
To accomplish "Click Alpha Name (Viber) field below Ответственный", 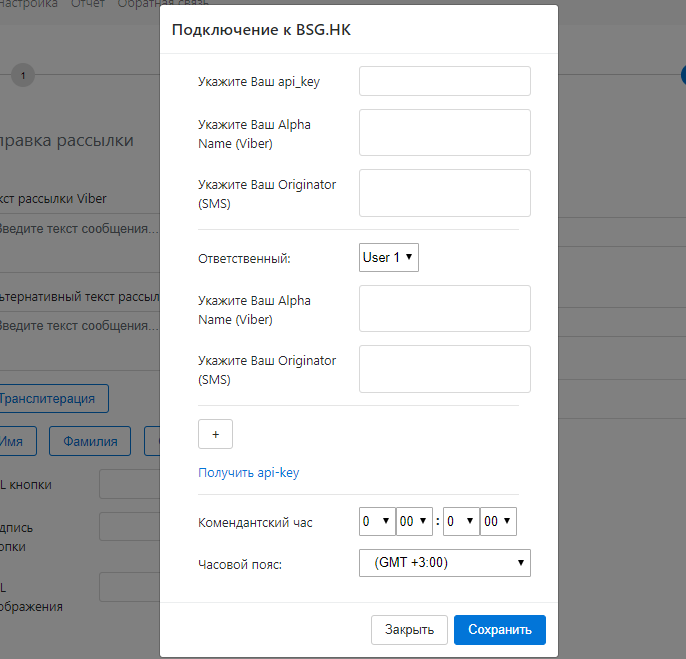I will (444, 308).
